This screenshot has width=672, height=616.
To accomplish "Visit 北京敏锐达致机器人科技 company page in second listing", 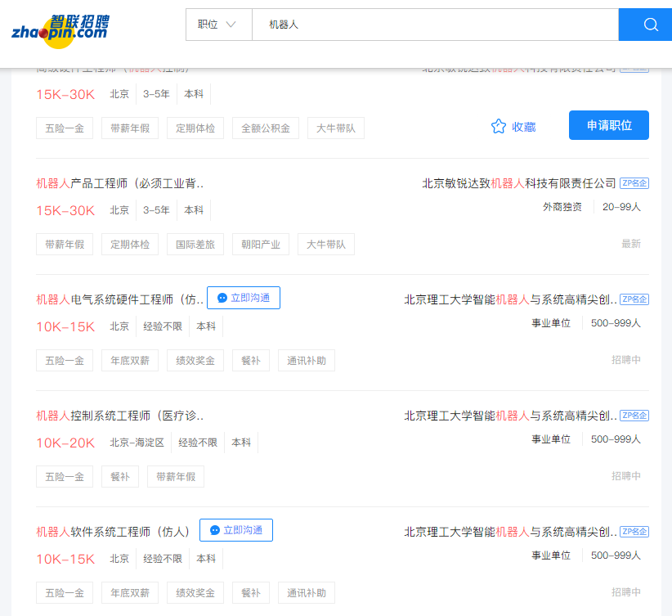I will [518, 183].
